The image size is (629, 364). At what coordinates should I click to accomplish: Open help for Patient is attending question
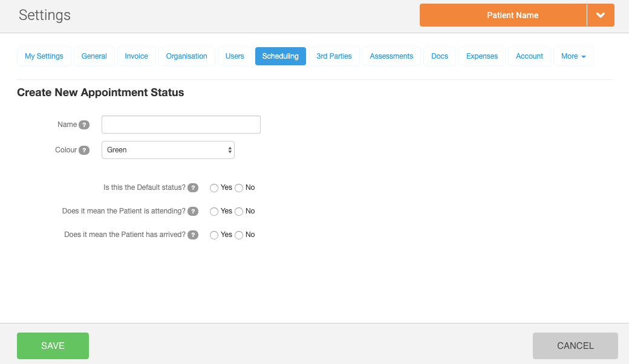193,212
